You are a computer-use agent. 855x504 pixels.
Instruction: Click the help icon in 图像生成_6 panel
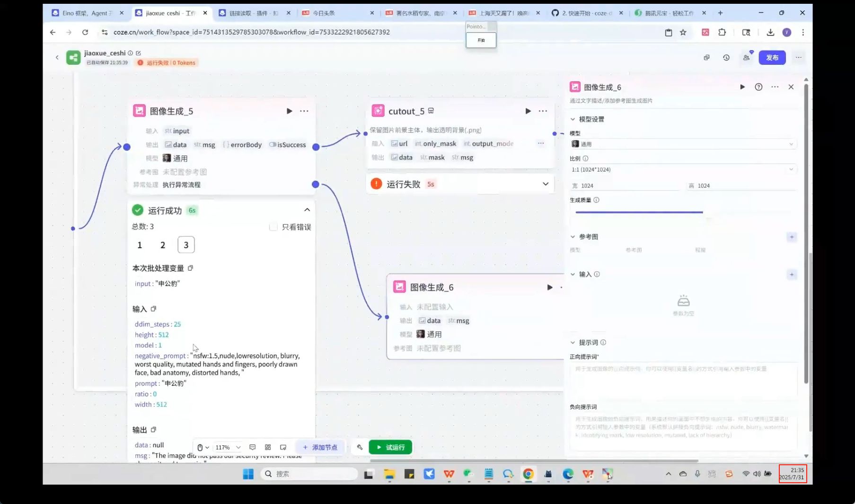click(758, 87)
